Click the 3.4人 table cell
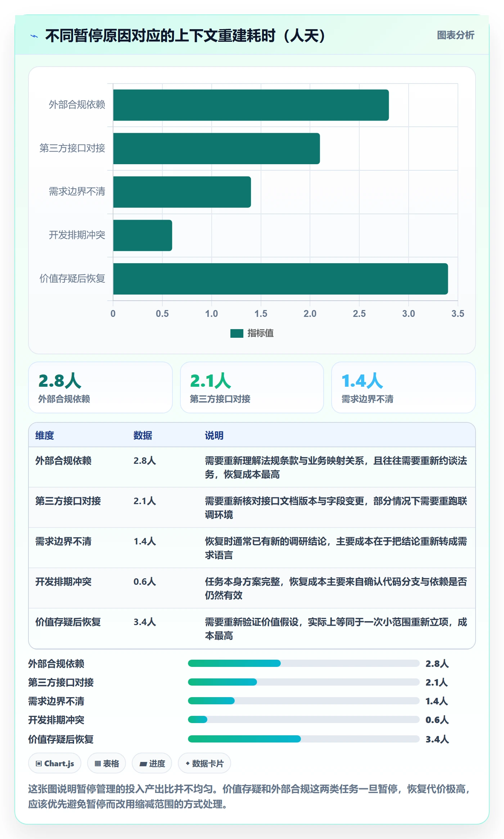This screenshot has height=839, width=504. point(145,622)
